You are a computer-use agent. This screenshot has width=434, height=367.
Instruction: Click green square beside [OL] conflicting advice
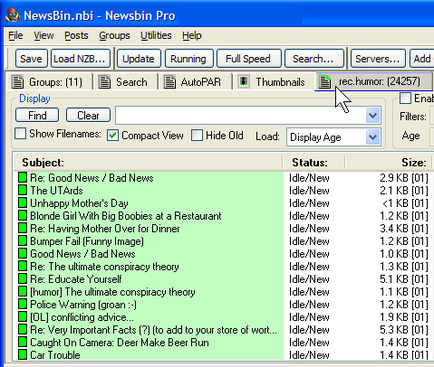tap(22, 317)
